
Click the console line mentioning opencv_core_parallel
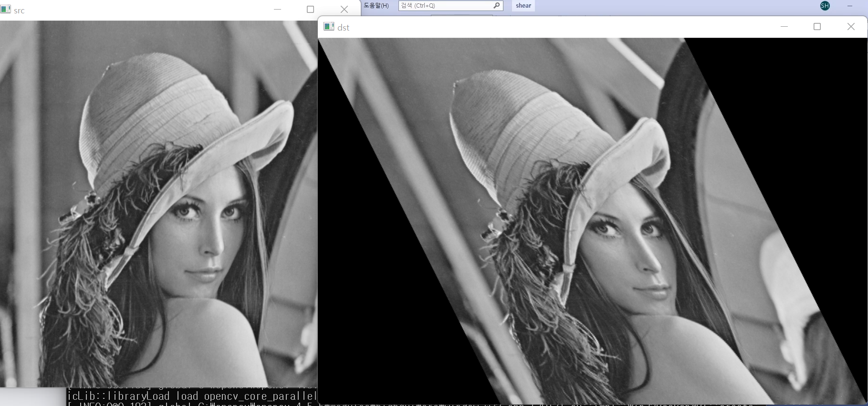coord(192,396)
